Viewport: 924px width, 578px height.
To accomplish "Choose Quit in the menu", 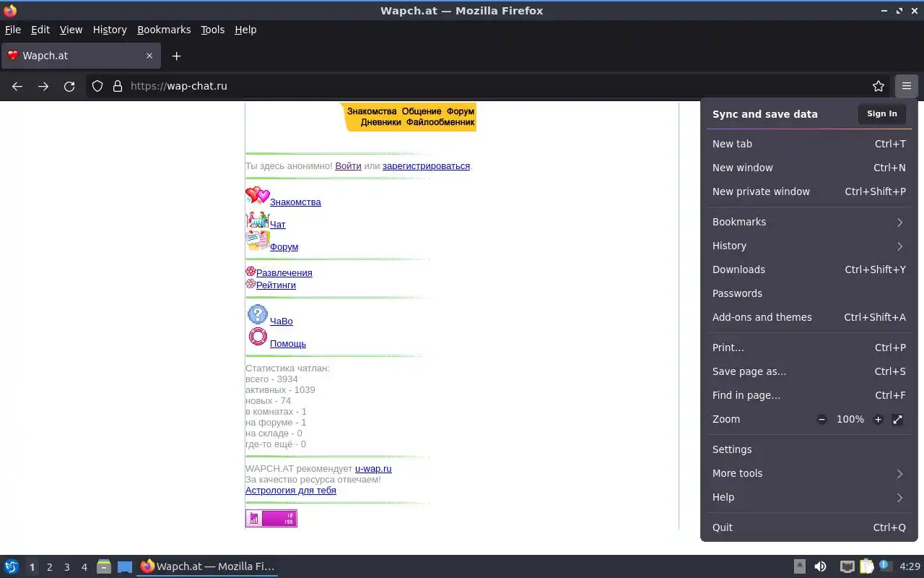I will (x=808, y=527).
